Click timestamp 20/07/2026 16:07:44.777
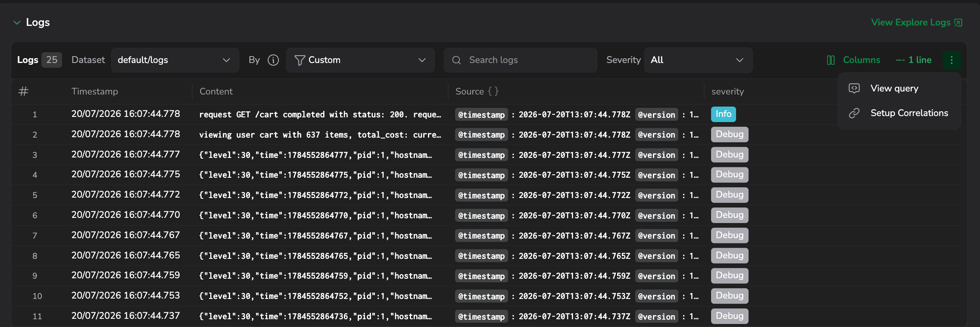 coord(126,154)
